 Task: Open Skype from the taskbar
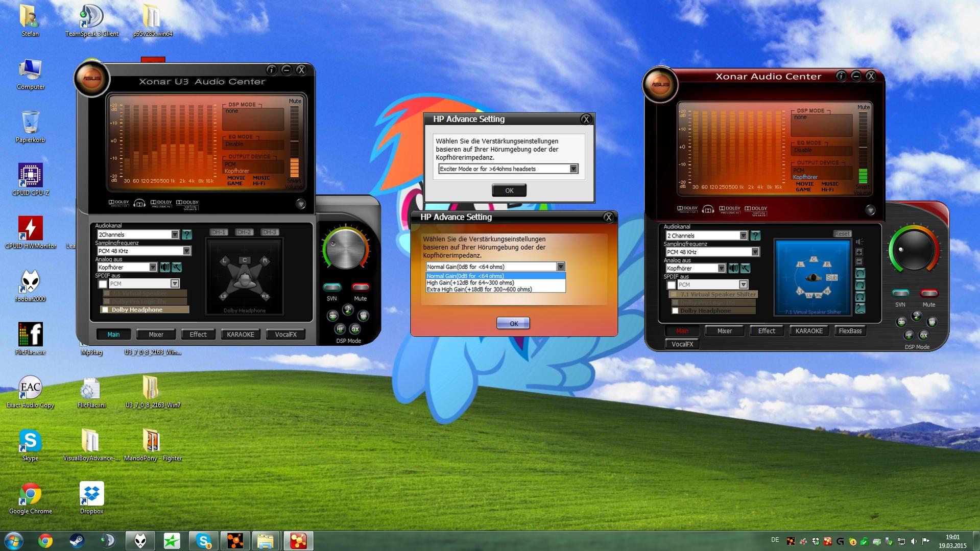click(203, 541)
